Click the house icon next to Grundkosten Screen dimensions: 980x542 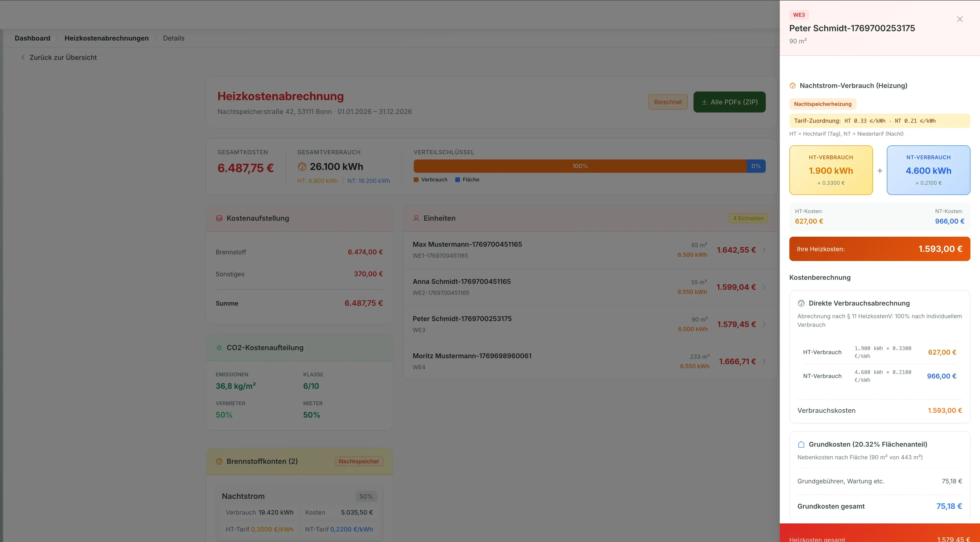tap(801, 444)
